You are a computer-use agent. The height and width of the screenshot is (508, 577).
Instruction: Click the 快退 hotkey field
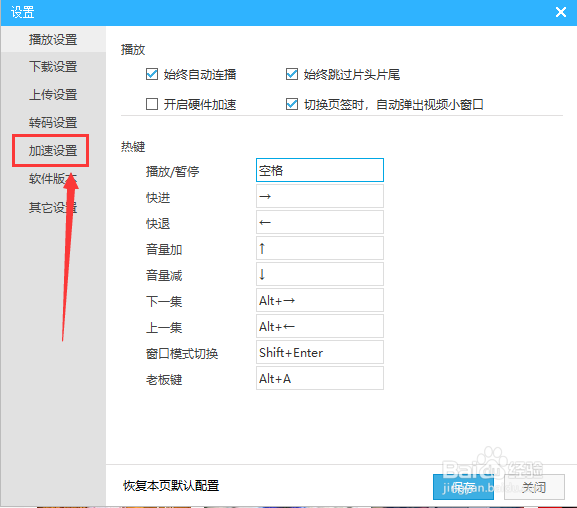pyautogui.click(x=320, y=222)
